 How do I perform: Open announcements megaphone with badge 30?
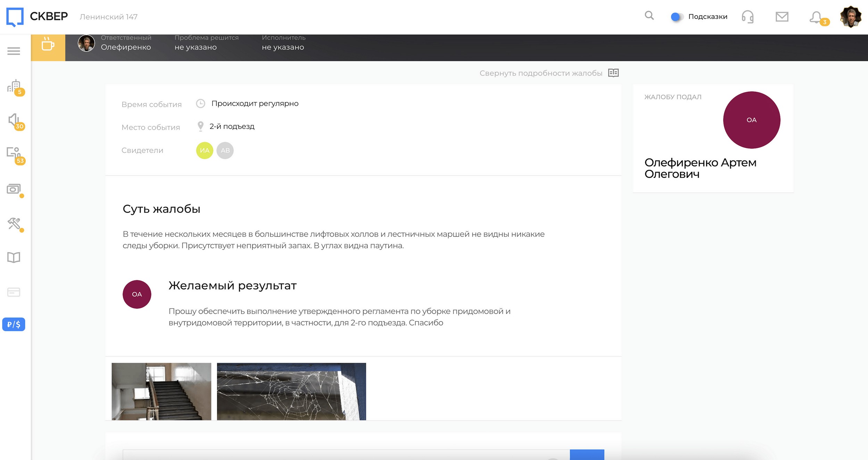[x=14, y=120]
